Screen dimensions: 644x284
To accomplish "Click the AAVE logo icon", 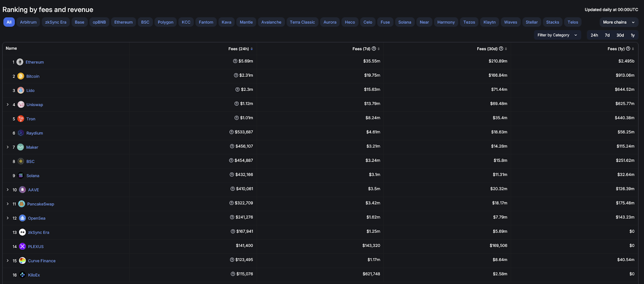I will (23, 190).
